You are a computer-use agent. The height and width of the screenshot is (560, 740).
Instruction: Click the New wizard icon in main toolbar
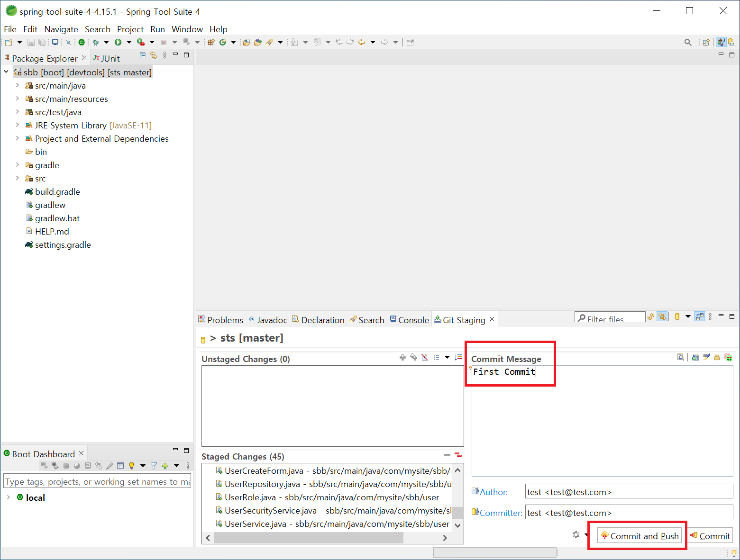9,42
